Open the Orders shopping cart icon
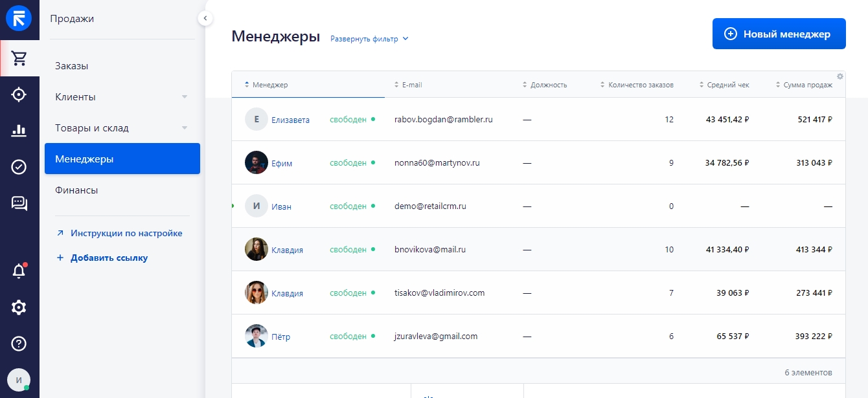This screenshot has height=398, width=868. click(x=19, y=58)
